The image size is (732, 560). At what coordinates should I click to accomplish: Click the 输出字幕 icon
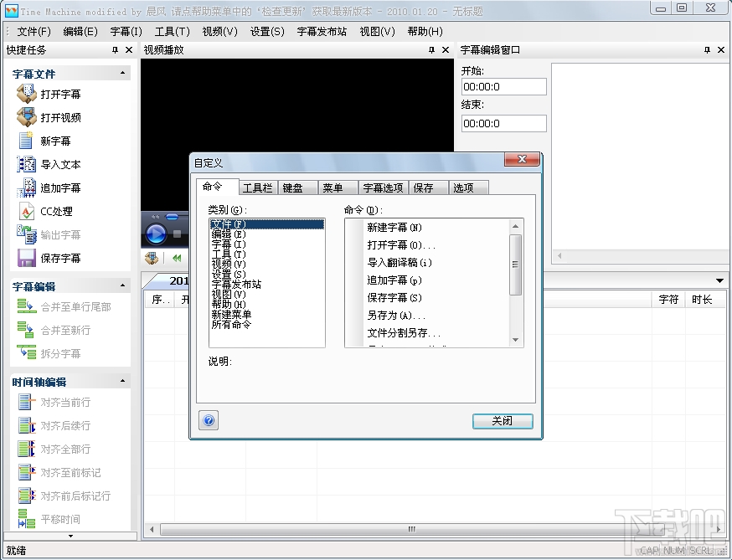pos(27,234)
